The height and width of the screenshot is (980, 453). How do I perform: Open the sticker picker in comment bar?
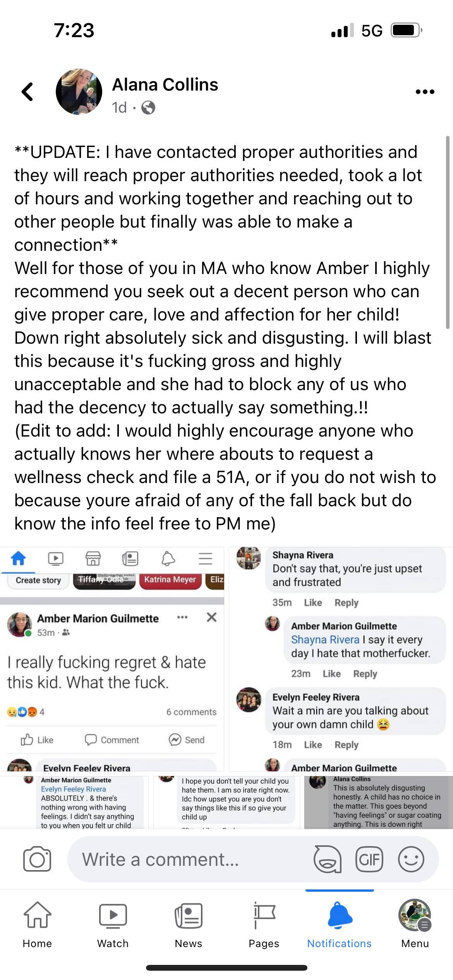click(328, 860)
